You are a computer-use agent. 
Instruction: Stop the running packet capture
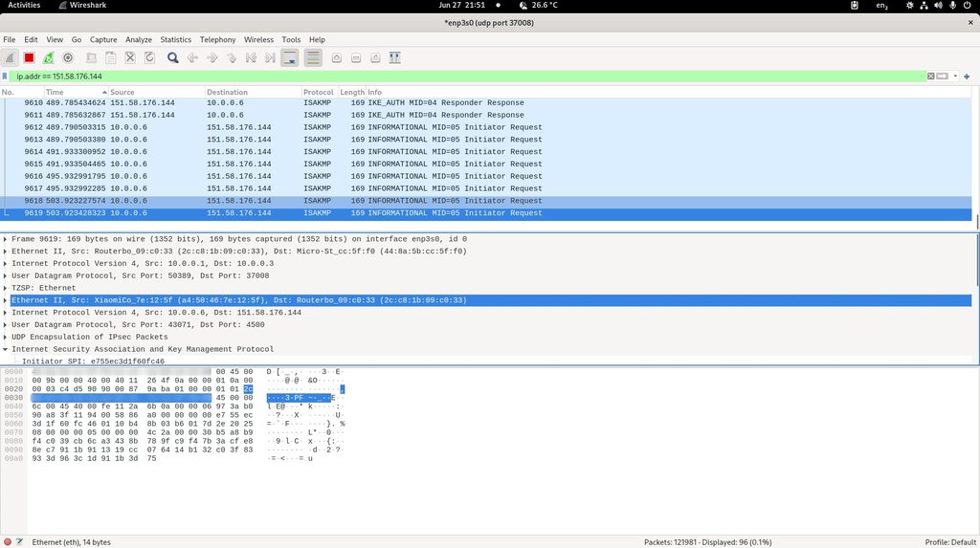29,58
